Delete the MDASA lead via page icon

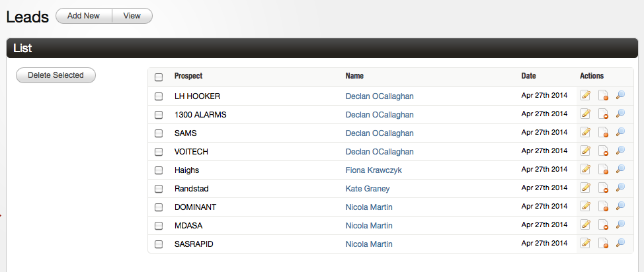click(603, 225)
